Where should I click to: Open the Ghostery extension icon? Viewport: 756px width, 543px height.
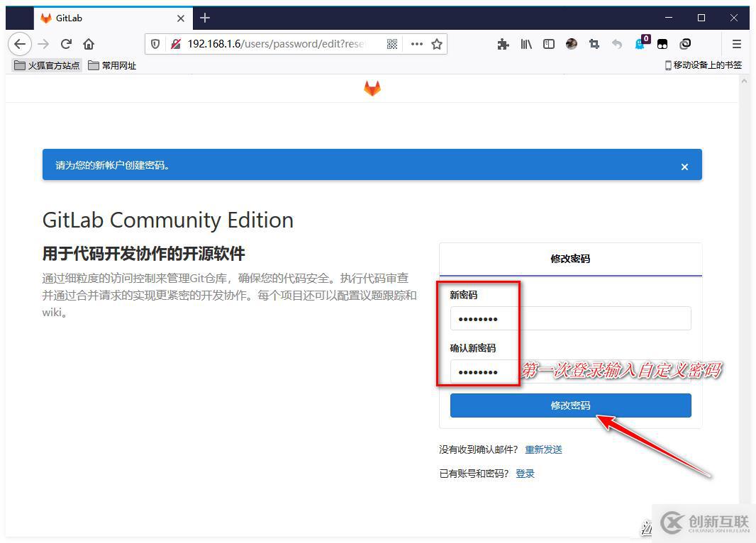click(639, 43)
